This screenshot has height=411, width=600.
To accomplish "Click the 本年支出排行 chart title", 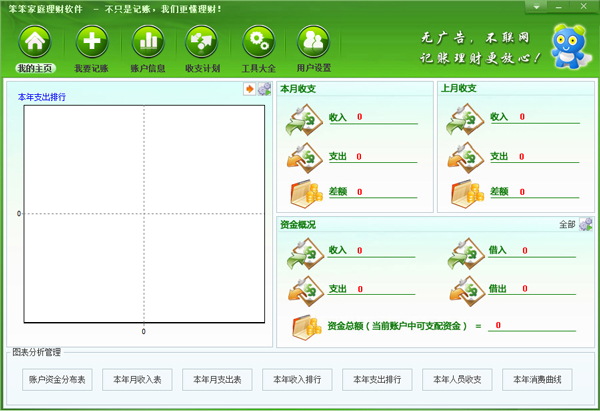I will tap(42, 97).
